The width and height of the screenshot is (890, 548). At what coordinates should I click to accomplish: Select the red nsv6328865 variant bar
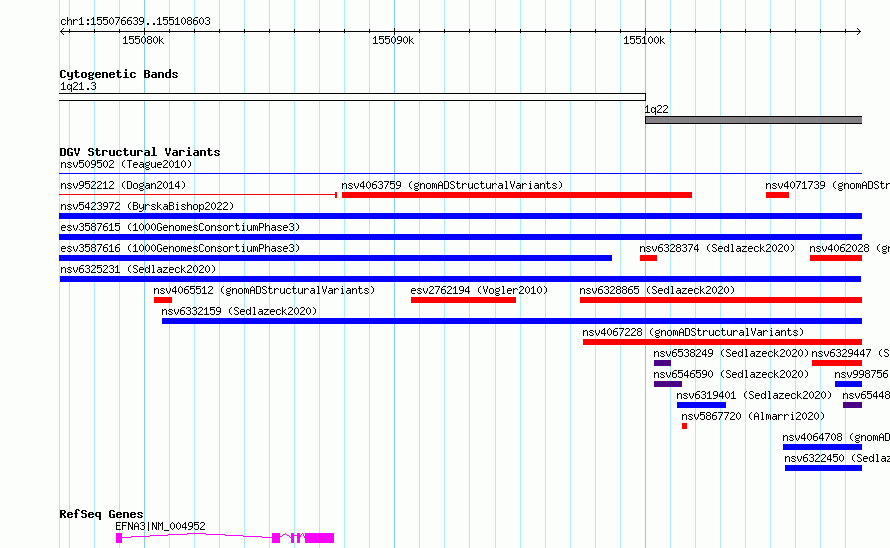(721, 300)
